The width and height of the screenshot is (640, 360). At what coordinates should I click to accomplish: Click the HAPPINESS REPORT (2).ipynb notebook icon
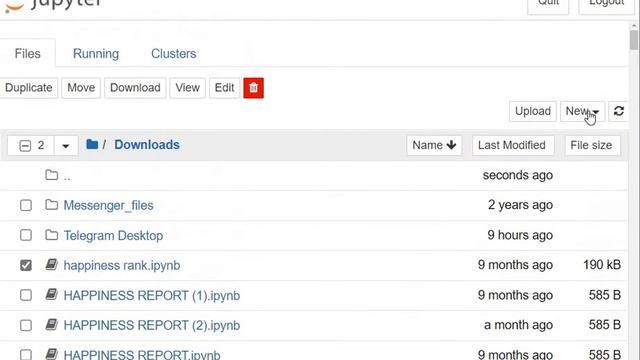[x=51, y=325]
